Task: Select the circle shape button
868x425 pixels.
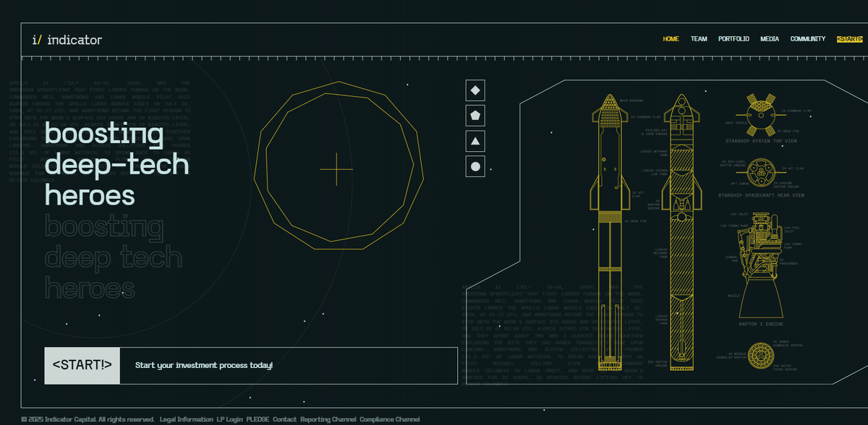Action: coord(475,166)
